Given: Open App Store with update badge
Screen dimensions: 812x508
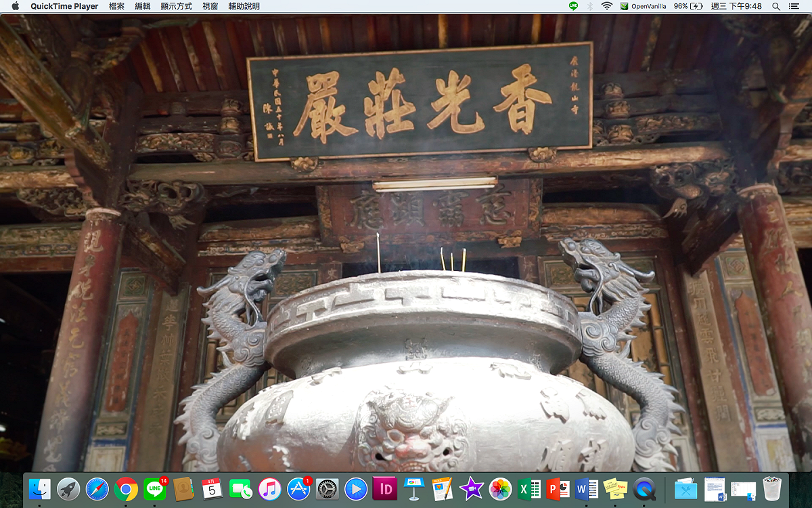Looking at the screenshot, I should (298, 488).
